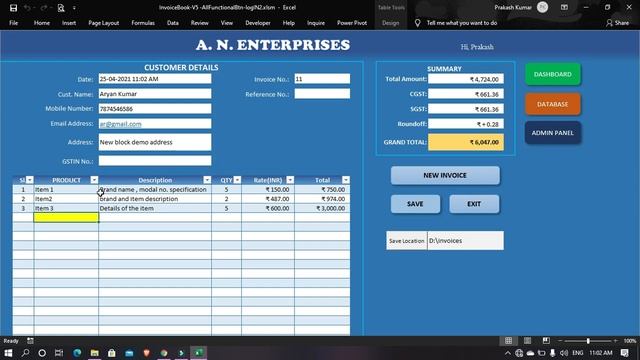Open the Total column filter dropdown
This screenshot has width=640, height=360.
point(346,180)
